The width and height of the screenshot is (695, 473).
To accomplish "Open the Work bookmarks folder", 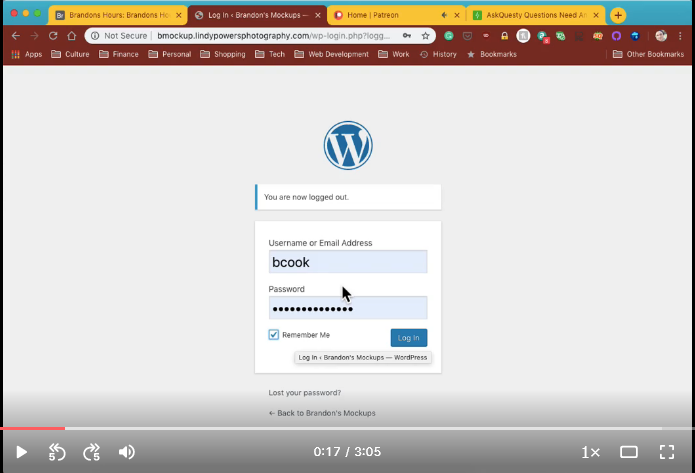I will pyautogui.click(x=394, y=54).
